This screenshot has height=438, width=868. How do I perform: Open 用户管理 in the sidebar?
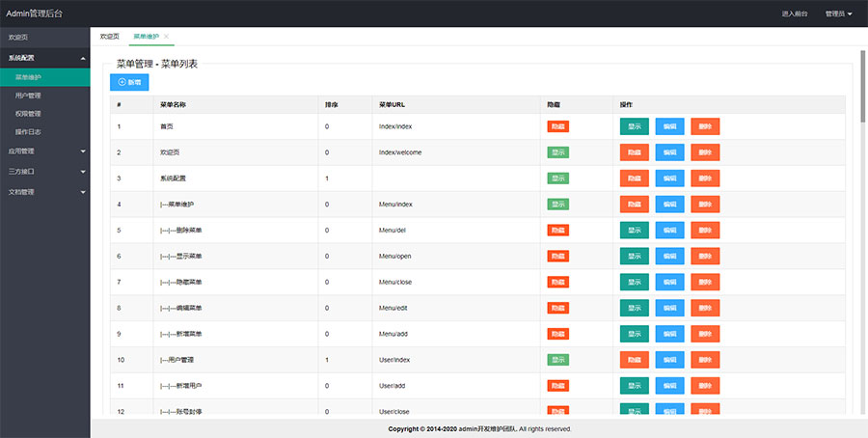[28, 96]
